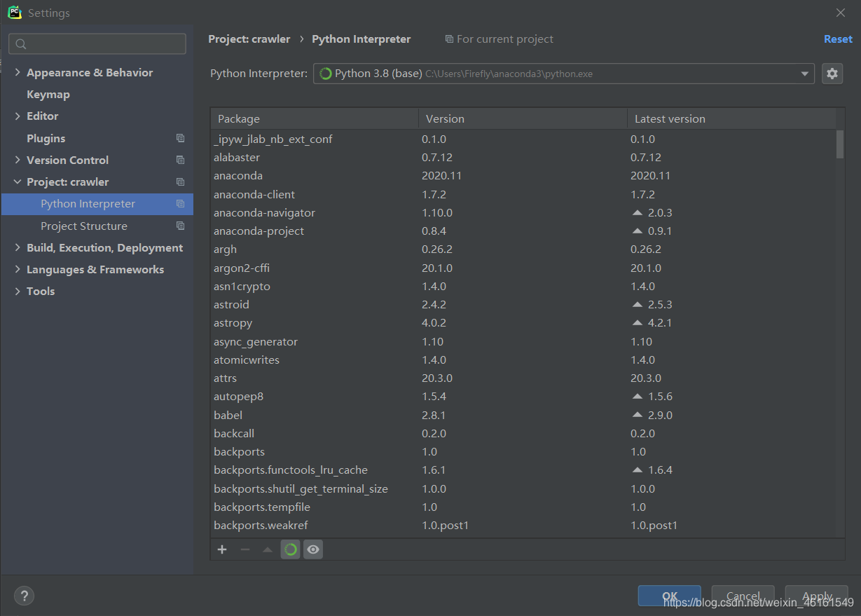Click the Apply button

coord(817,596)
